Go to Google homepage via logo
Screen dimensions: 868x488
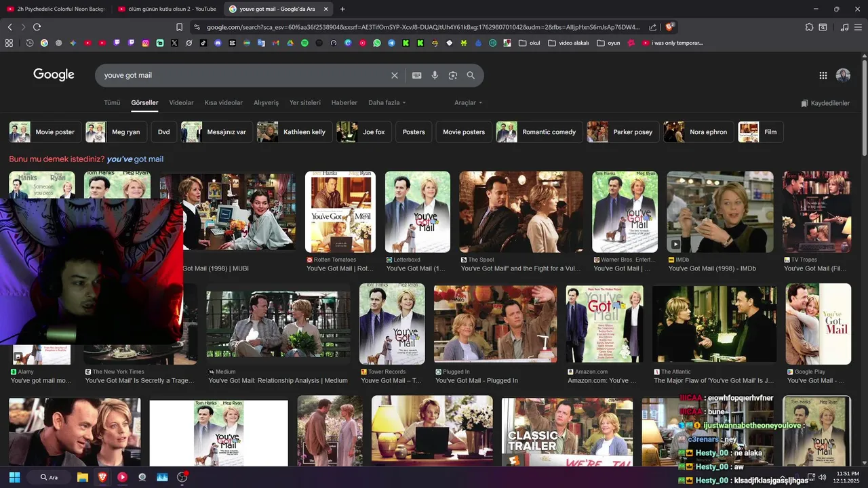click(x=54, y=75)
